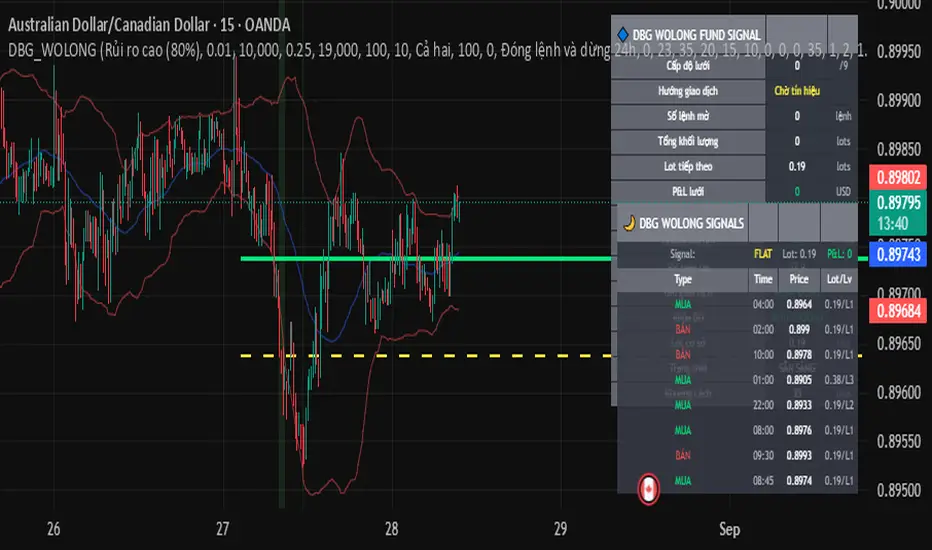Click the Type column header
Screen dimensions: 932x550
682,279
